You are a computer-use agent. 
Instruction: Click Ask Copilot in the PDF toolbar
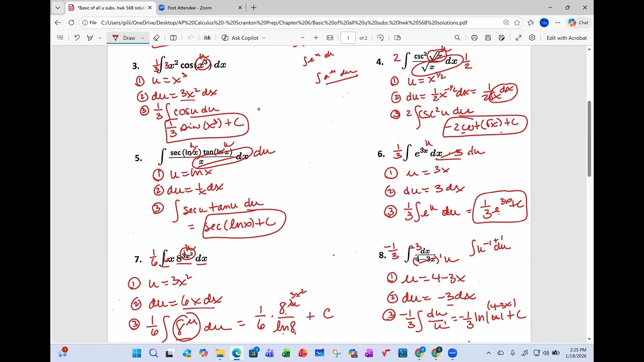click(x=240, y=38)
